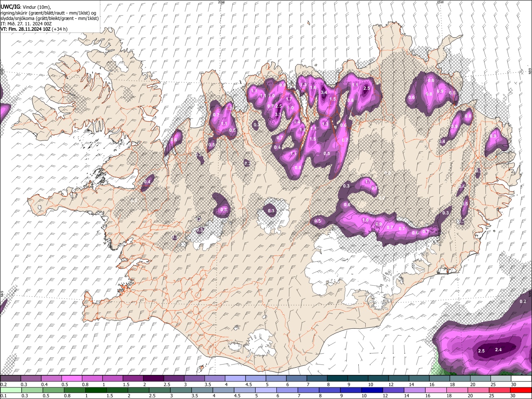Pick the upper legend swatch between 2 and 2.5
This screenshot has height=399, width=532.
tap(153, 379)
